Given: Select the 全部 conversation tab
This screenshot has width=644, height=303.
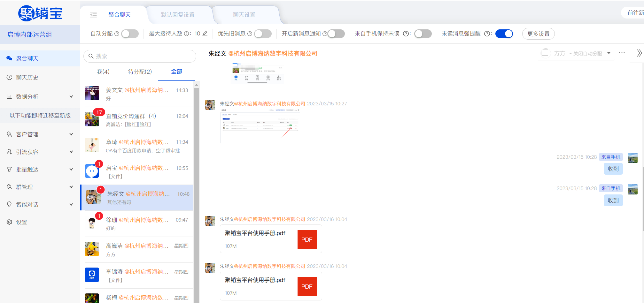Looking at the screenshot, I should click(176, 72).
